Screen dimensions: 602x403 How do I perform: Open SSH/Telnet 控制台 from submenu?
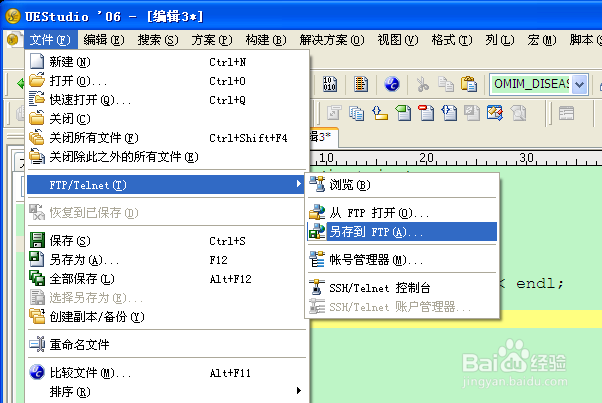[x=402, y=287]
